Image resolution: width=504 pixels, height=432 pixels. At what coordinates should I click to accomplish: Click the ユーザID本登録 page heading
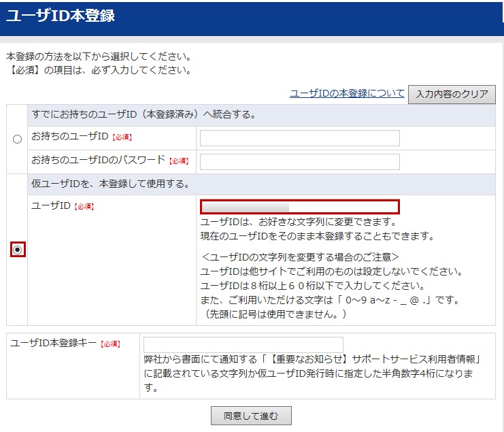click(x=61, y=17)
